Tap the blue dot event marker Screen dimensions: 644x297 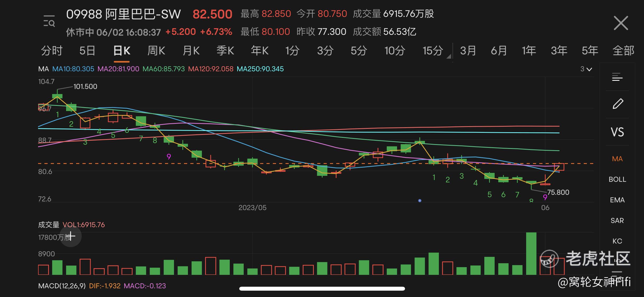coord(420,201)
